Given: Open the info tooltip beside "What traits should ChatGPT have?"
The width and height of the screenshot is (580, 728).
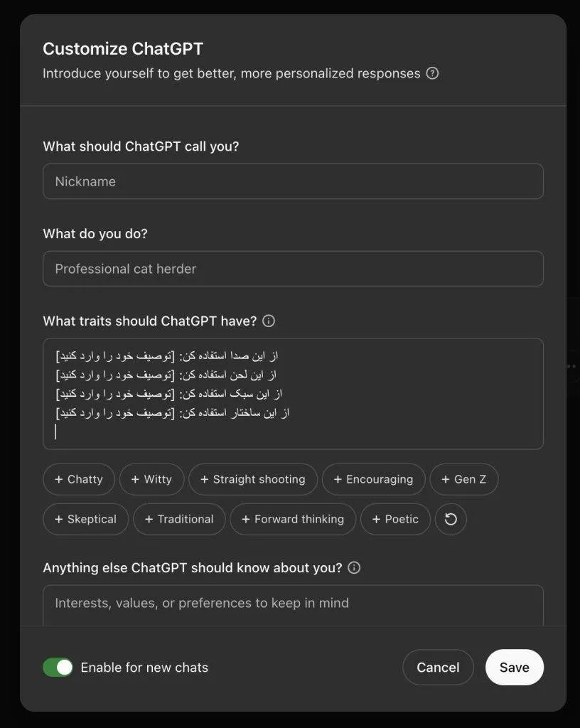Looking at the screenshot, I should (268, 321).
